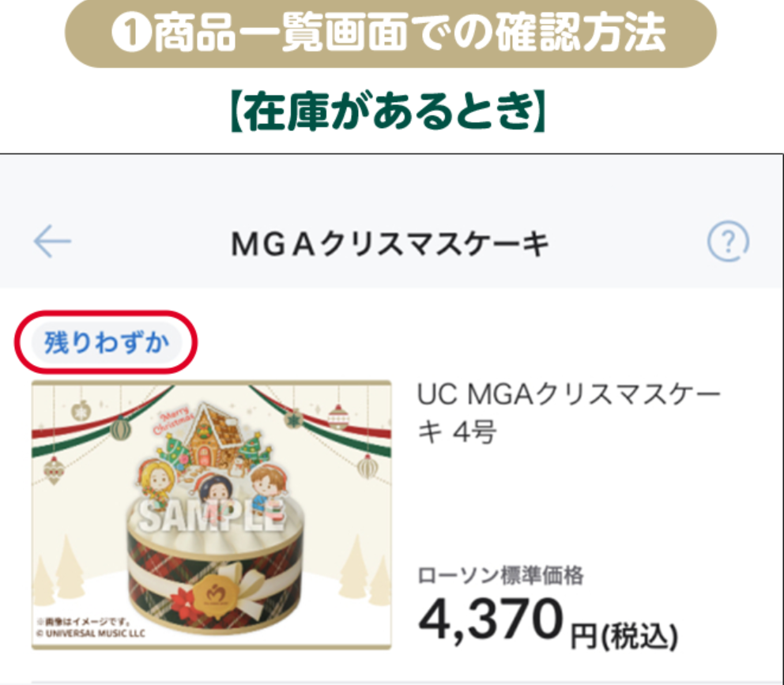Click the SAMPLE watermark on the cake
Viewport: 784px width, 685px height.
coord(212,515)
